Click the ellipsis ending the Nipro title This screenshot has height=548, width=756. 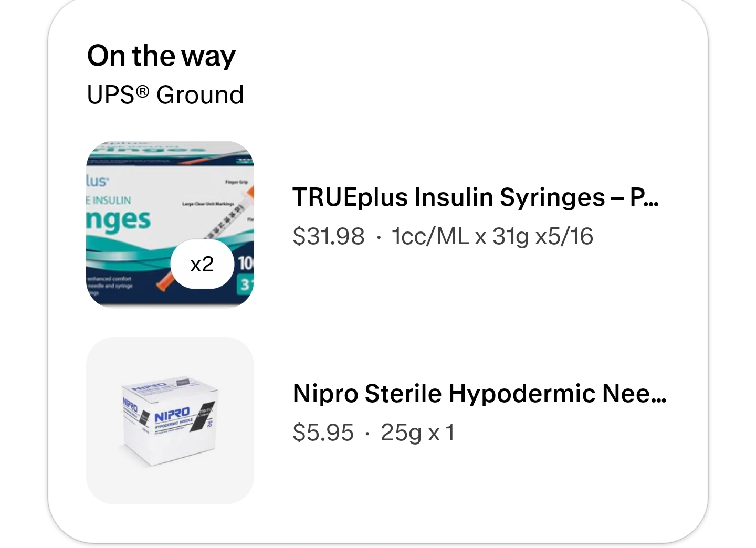pos(659,393)
